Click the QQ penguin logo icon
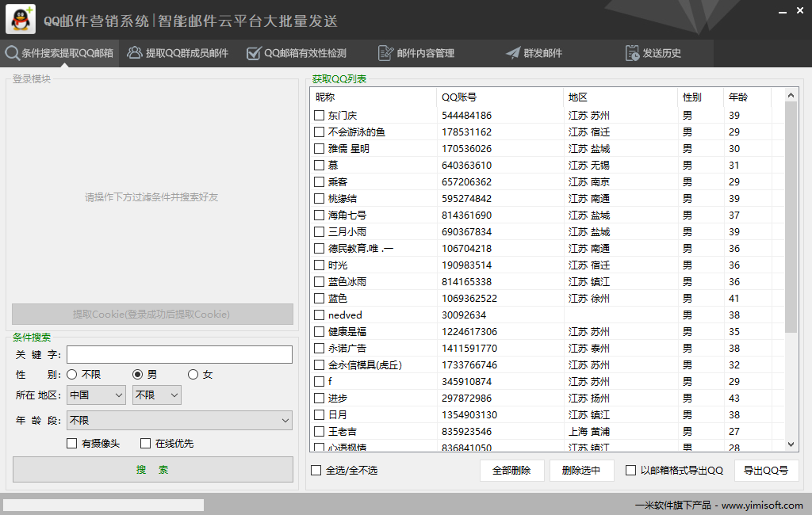The height and width of the screenshot is (515, 812). 21,17
